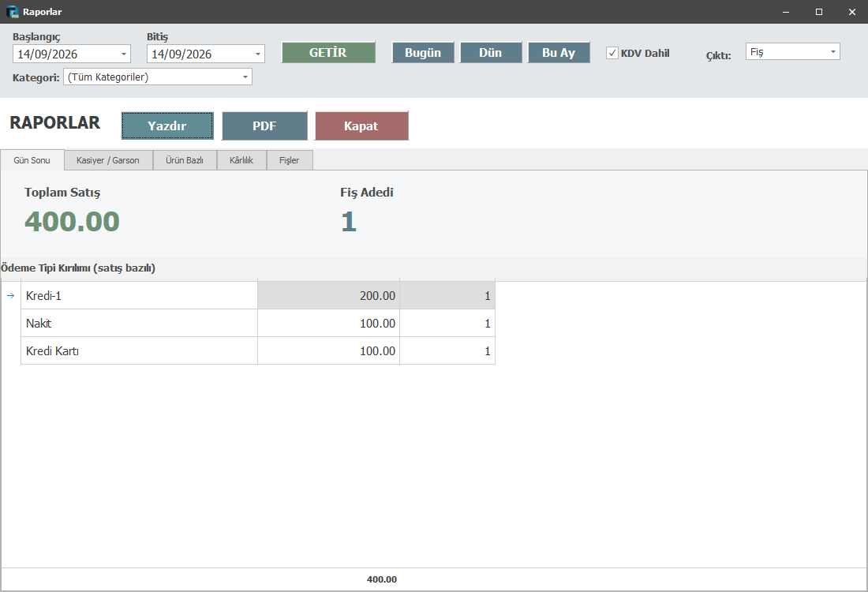
Task: Minimize the Raporlar window
Action: click(785, 12)
